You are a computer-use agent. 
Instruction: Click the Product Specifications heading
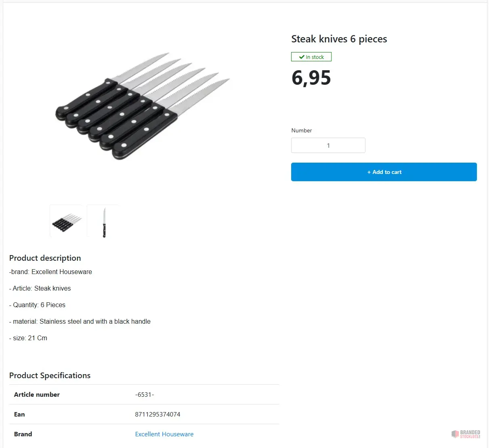(50, 376)
